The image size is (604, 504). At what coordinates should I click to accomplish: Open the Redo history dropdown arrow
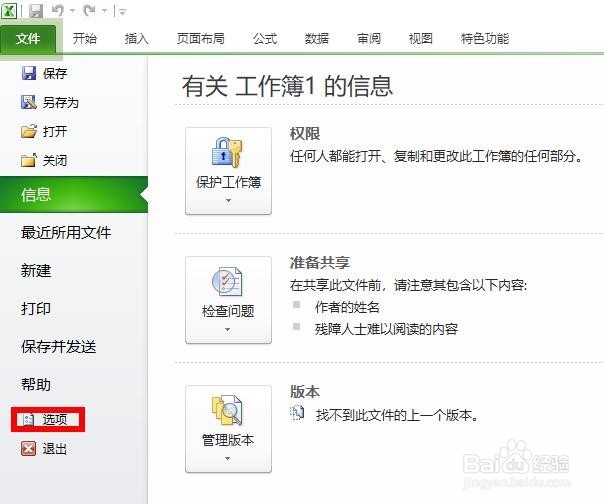pyautogui.click(x=104, y=11)
